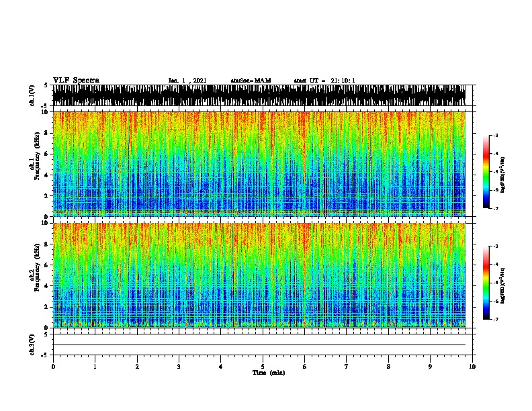This screenshot has width=532, height=411.
Task: Click the "8" kHz tick on ch.1 axis
Action: coord(46,133)
